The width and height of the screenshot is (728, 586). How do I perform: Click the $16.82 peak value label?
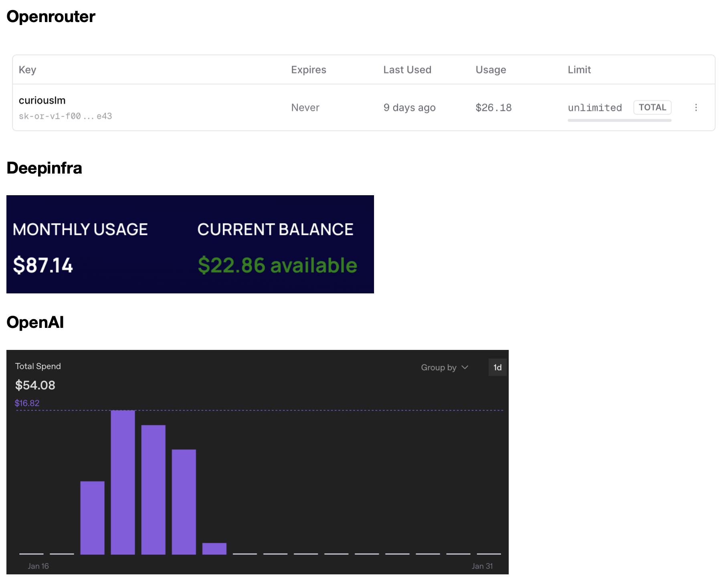point(27,403)
